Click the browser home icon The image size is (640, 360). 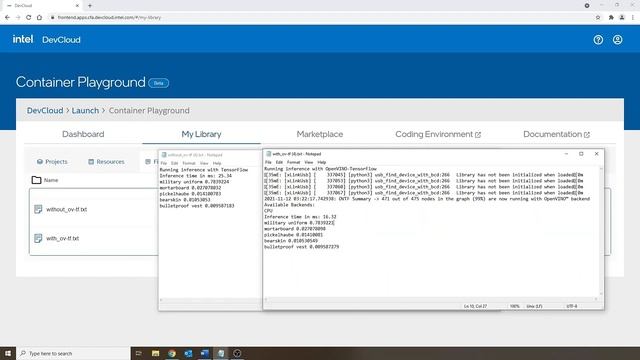pos(39,18)
